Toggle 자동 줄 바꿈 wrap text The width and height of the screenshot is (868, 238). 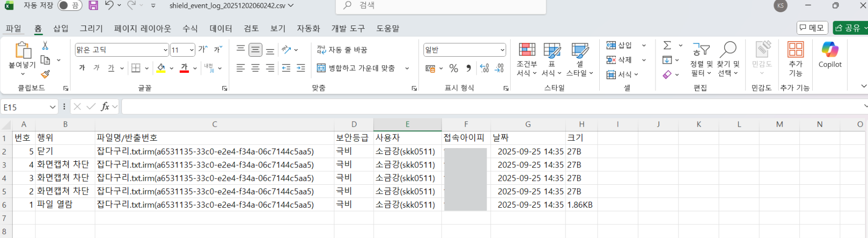click(342, 50)
